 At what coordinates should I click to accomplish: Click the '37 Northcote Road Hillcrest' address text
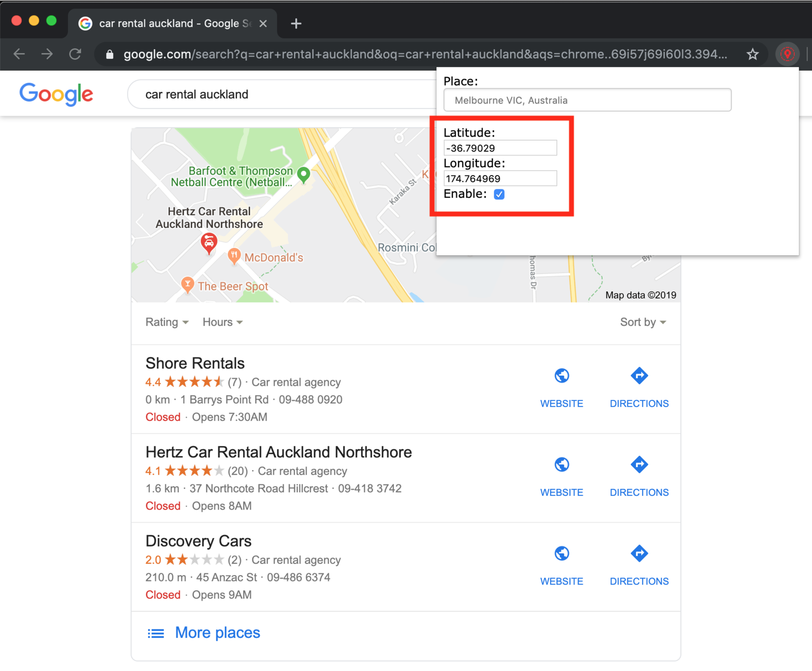(x=259, y=489)
